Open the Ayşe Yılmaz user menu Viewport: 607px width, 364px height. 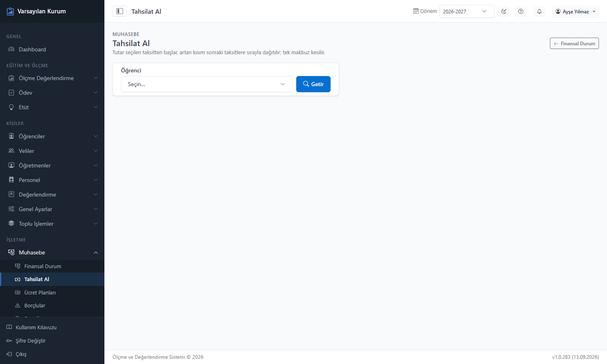tap(575, 11)
